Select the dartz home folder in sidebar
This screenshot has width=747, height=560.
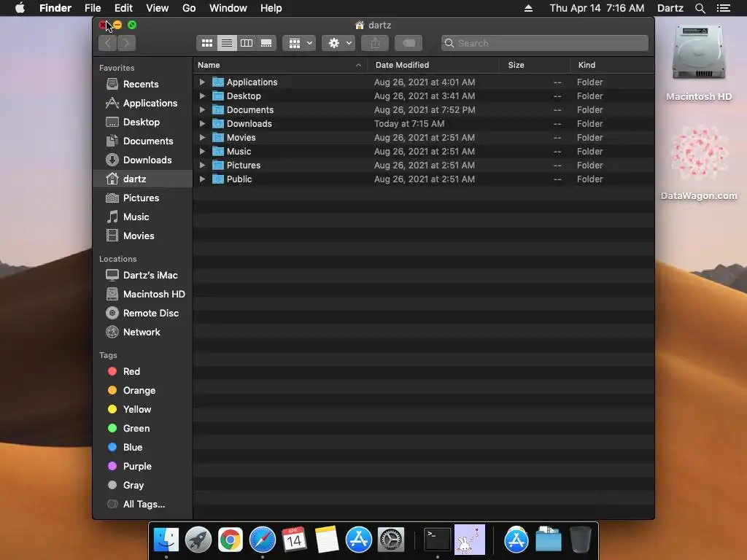(x=142, y=179)
